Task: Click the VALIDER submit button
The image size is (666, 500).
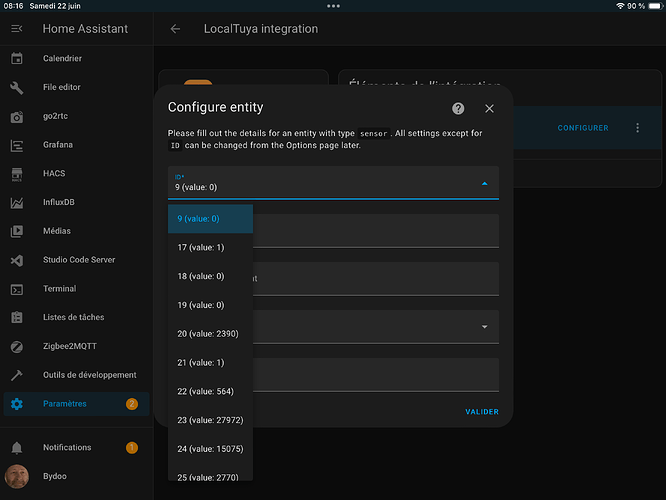Action: point(482,412)
